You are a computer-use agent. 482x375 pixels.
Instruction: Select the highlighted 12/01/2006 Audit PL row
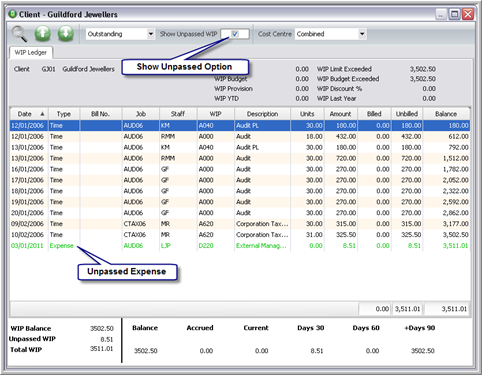pyautogui.click(x=240, y=126)
